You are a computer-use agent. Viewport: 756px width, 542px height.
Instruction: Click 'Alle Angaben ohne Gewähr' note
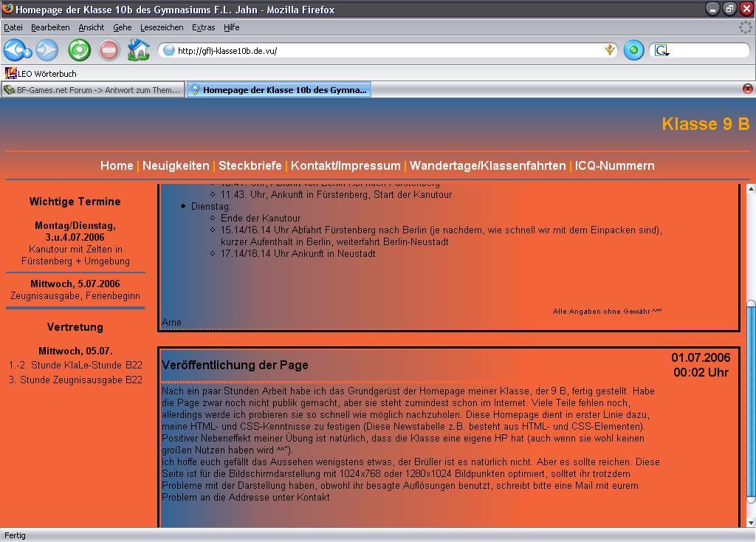tap(607, 312)
